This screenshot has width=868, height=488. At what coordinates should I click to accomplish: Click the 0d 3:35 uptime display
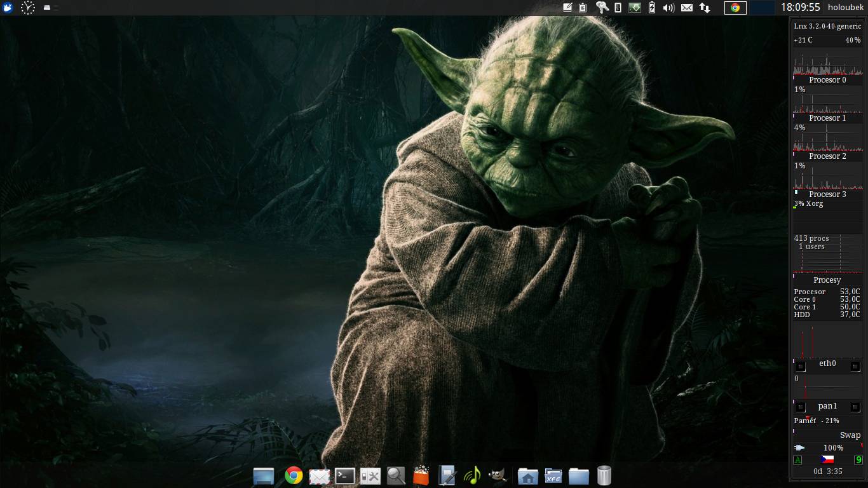827,471
